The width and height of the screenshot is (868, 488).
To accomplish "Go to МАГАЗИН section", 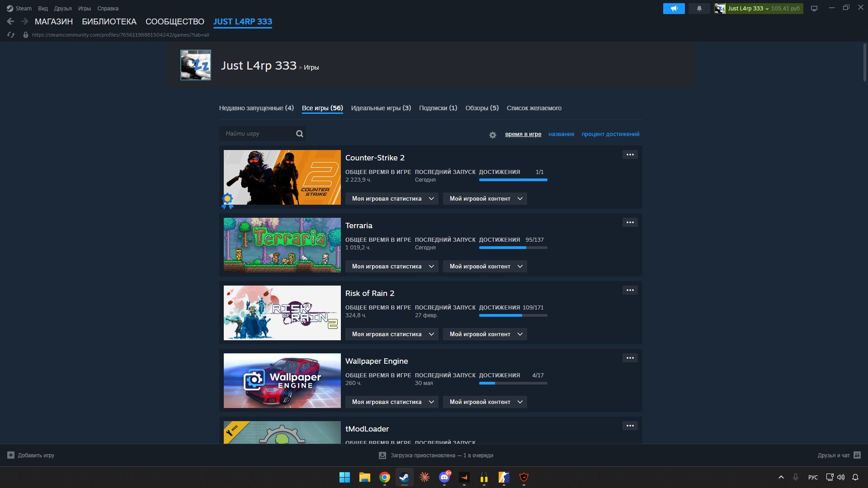I will (54, 22).
